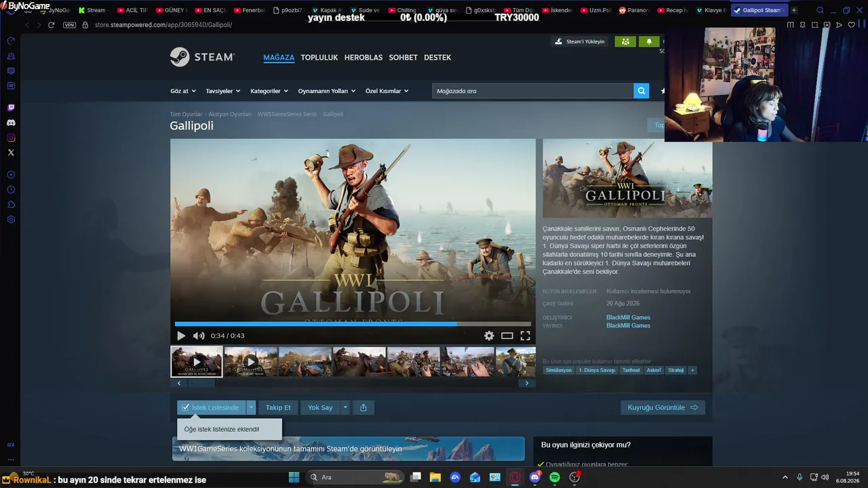Expand the Kategoriler dropdown
The image size is (868, 488).
tap(269, 91)
